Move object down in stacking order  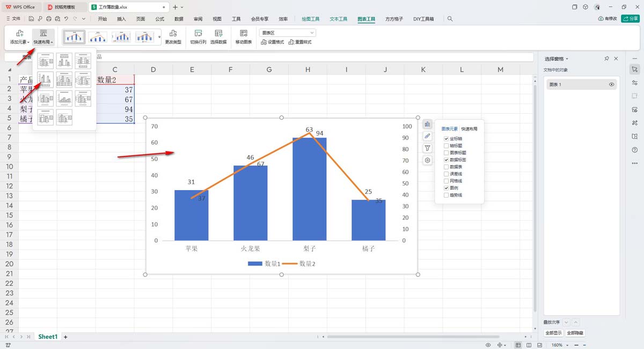[566, 322]
